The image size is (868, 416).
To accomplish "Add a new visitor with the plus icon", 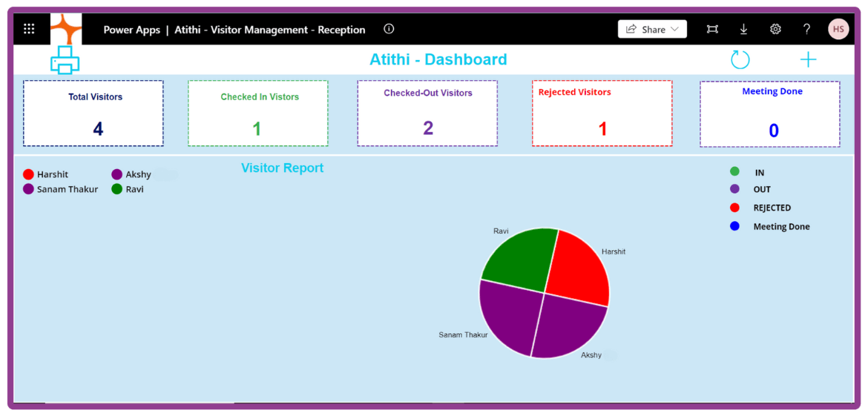I will [x=808, y=60].
